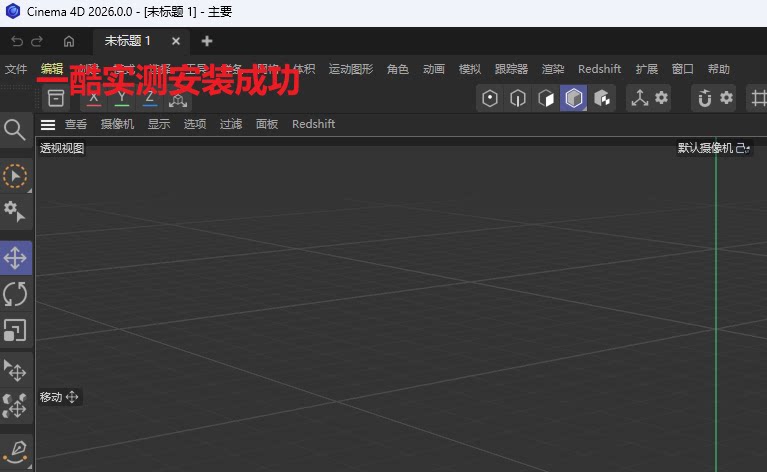Open the 窗口 menu

(682, 69)
